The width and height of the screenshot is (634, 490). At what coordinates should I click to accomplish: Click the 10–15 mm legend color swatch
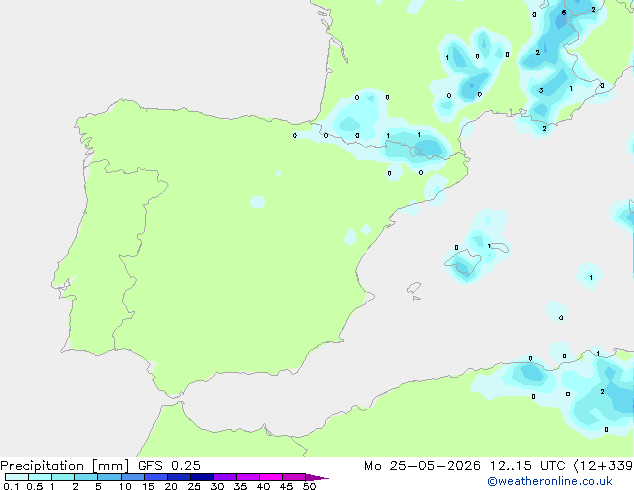(x=133, y=477)
